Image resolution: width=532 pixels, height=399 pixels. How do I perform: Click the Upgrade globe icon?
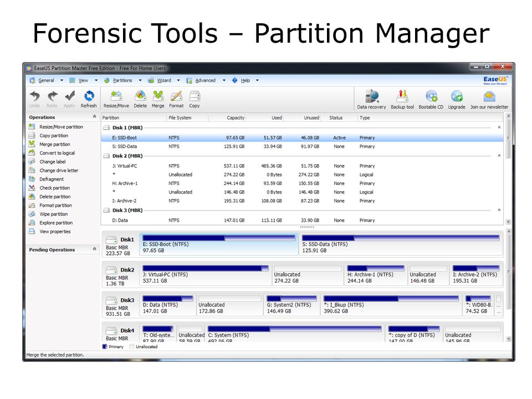457,96
